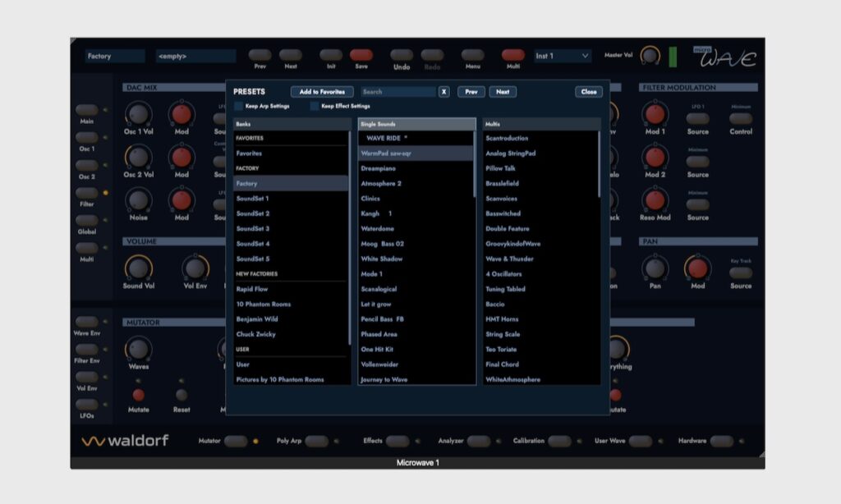The width and height of the screenshot is (841, 504).
Task: Select WAVE RIDE single sound
Action: 416,139
